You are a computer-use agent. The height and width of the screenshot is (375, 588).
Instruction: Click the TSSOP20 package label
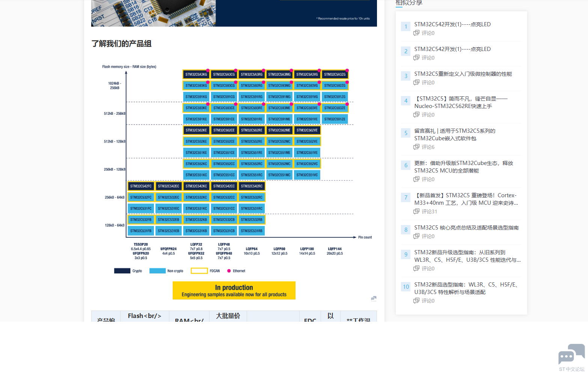coord(141,244)
